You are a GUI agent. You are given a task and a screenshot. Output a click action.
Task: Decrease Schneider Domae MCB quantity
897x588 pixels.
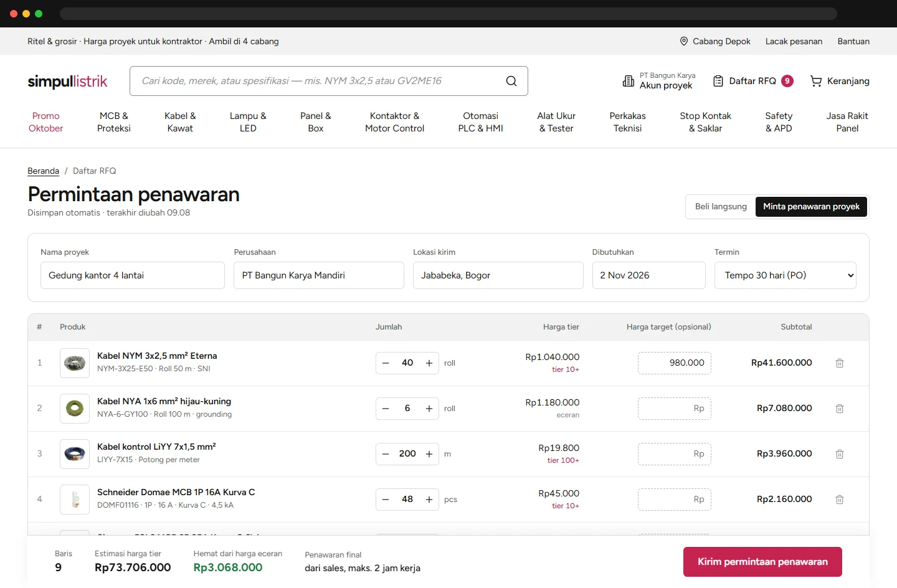pyautogui.click(x=386, y=500)
